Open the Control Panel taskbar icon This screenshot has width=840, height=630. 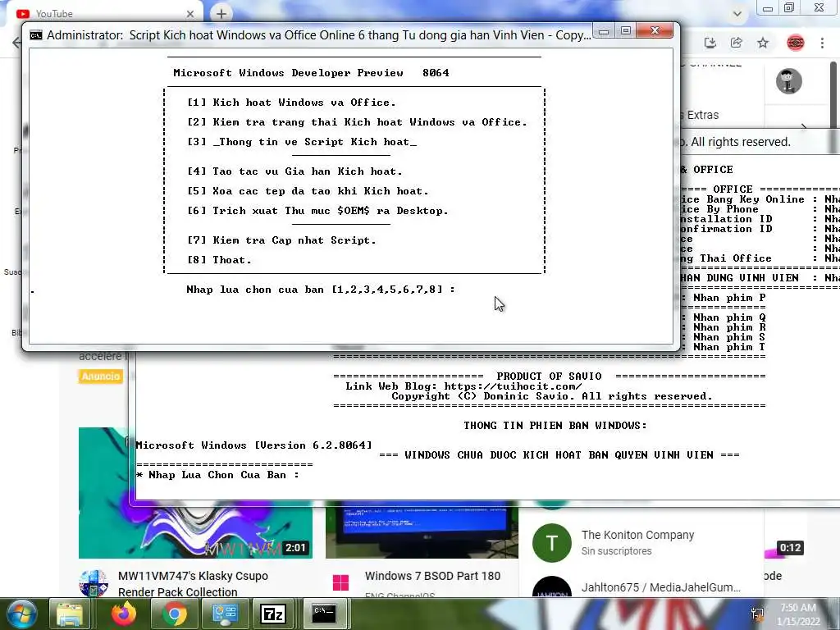pos(225,614)
